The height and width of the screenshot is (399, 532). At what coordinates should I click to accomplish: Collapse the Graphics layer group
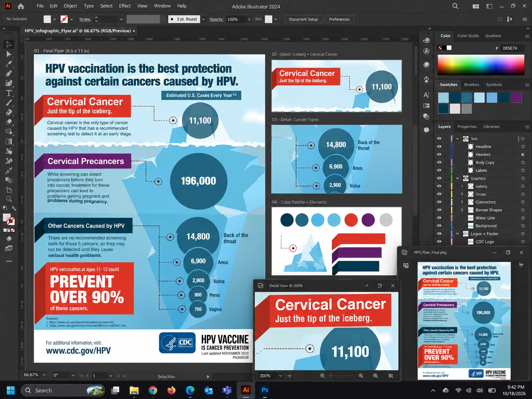click(x=457, y=178)
